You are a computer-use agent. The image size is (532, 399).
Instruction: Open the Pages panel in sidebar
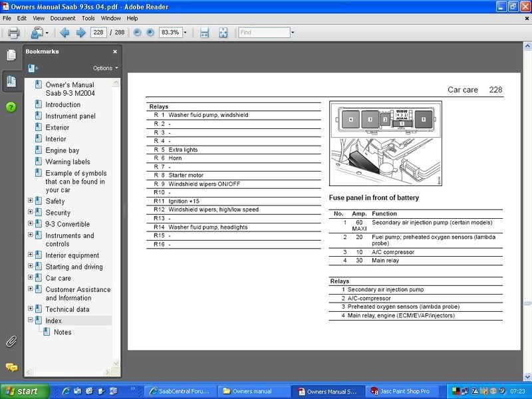[11, 55]
